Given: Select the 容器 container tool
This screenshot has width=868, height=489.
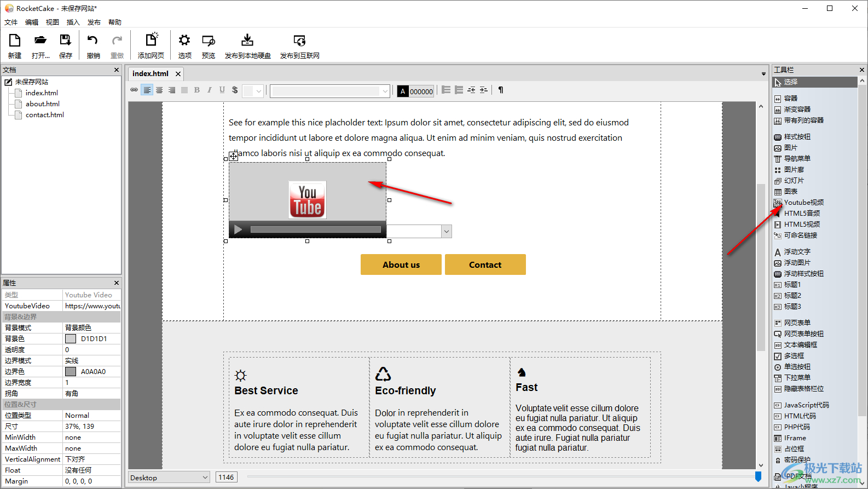Looking at the screenshot, I should pyautogui.click(x=790, y=99).
